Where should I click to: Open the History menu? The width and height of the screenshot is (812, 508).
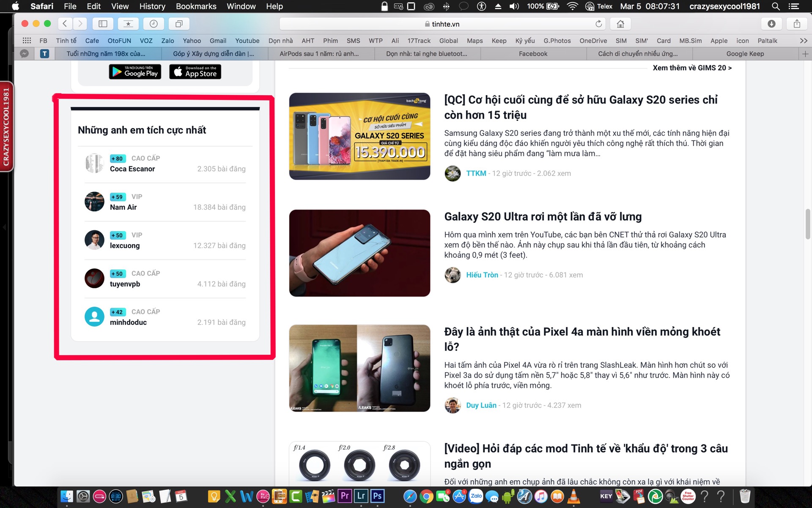coord(152,6)
